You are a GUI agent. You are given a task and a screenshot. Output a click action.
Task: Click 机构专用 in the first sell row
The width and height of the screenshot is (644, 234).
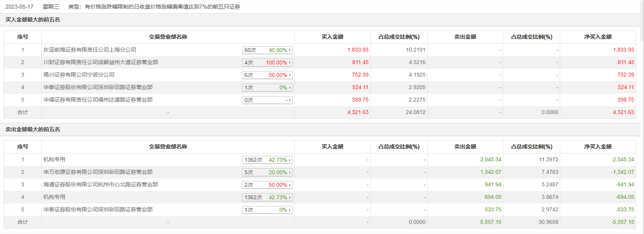point(54,159)
